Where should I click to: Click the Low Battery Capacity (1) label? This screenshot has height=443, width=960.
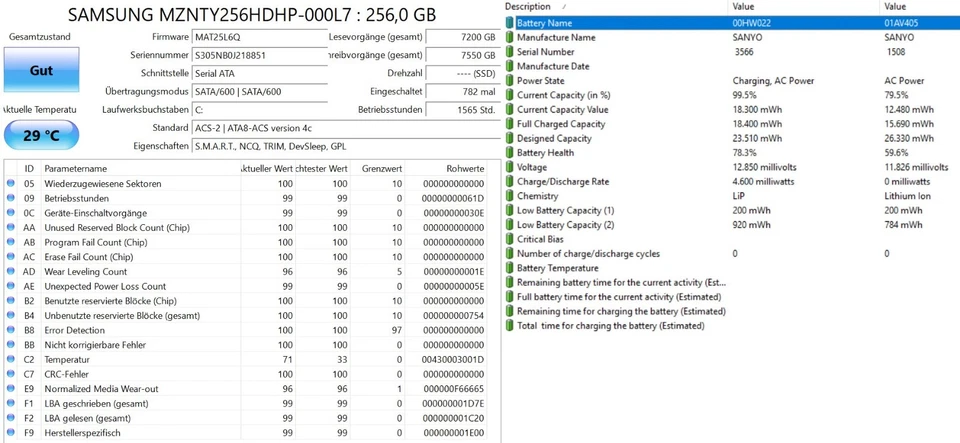pos(565,210)
